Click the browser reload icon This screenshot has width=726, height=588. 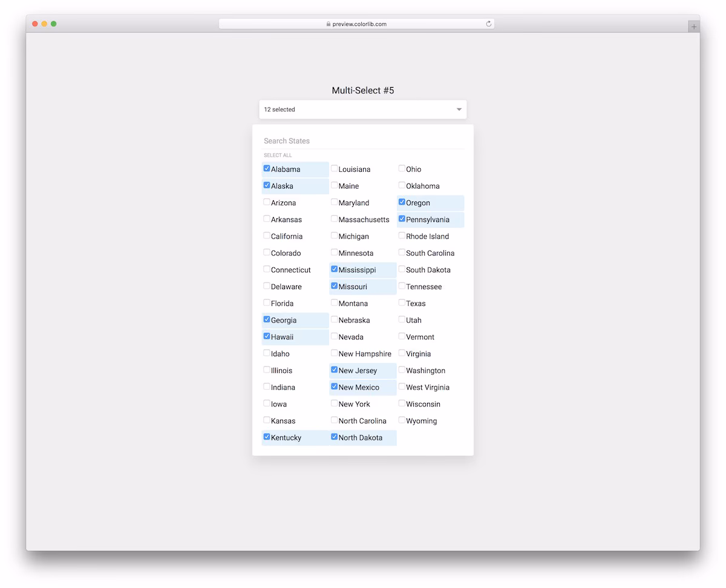[489, 24]
